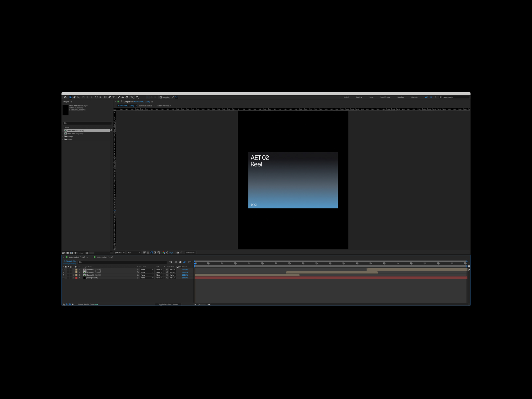Click Screen Desktop 26 breadcrumb in viewer
This screenshot has height=399, width=532.
tap(164, 106)
